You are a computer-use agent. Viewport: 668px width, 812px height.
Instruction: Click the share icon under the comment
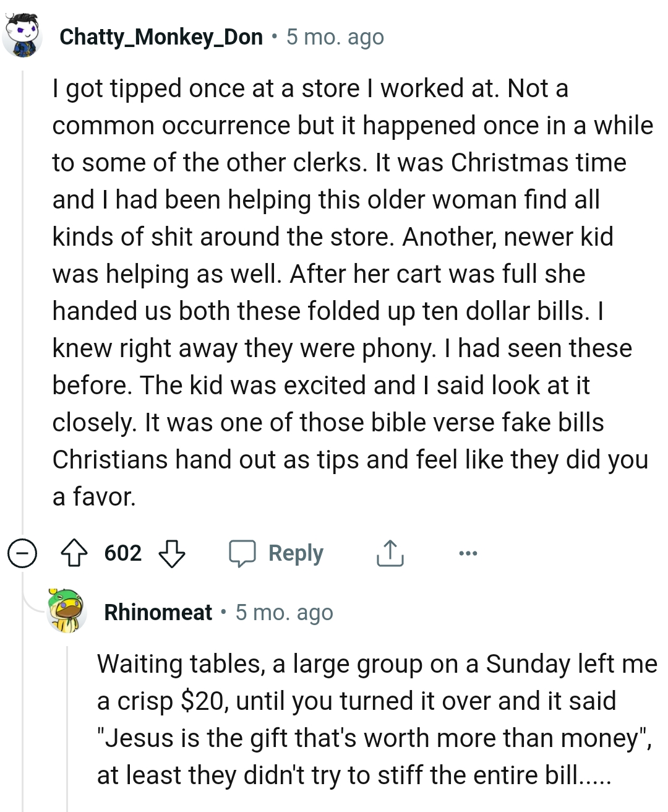[x=390, y=553]
